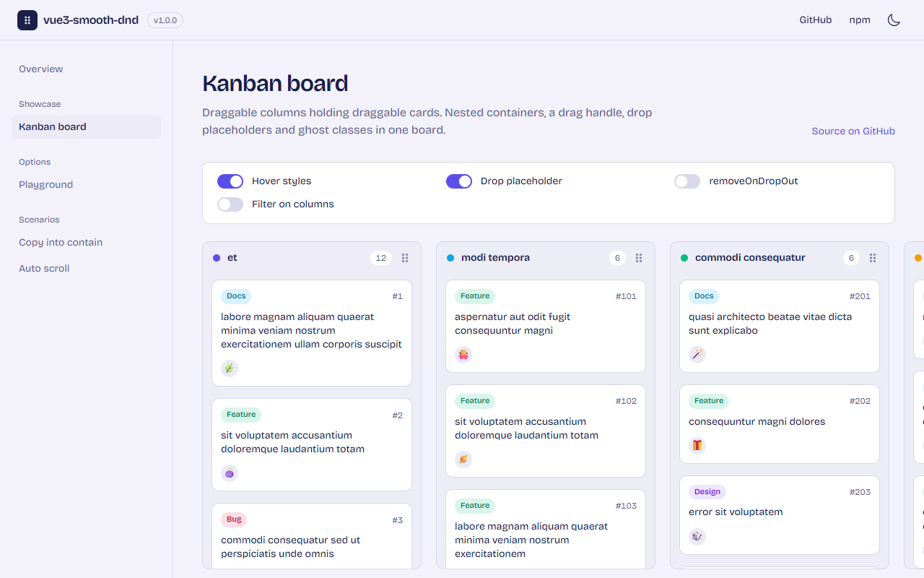Viewport: 924px width, 578px height.
Task: Click the 12 count badge of et column
Action: point(381,258)
